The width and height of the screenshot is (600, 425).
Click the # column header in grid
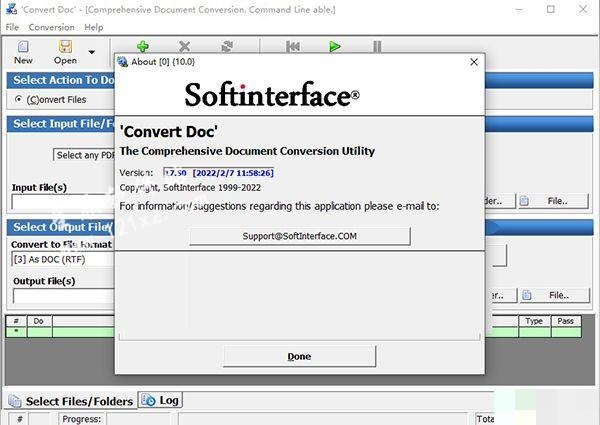tap(16, 321)
